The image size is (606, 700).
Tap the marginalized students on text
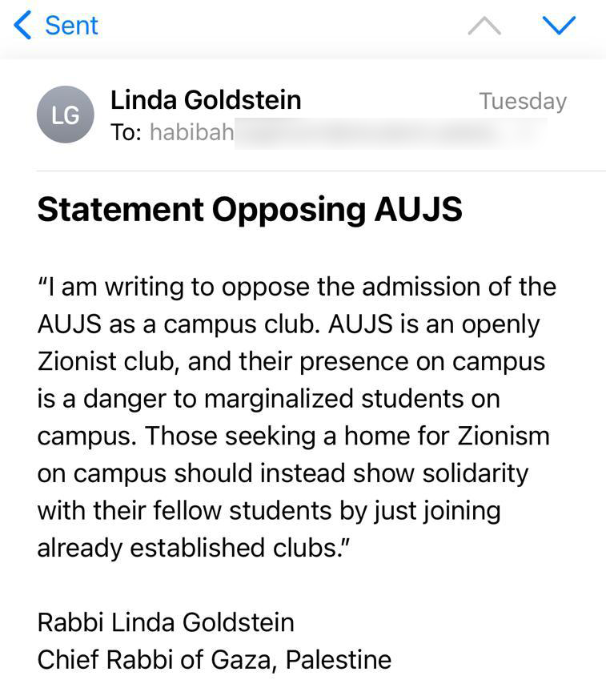coord(352,399)
